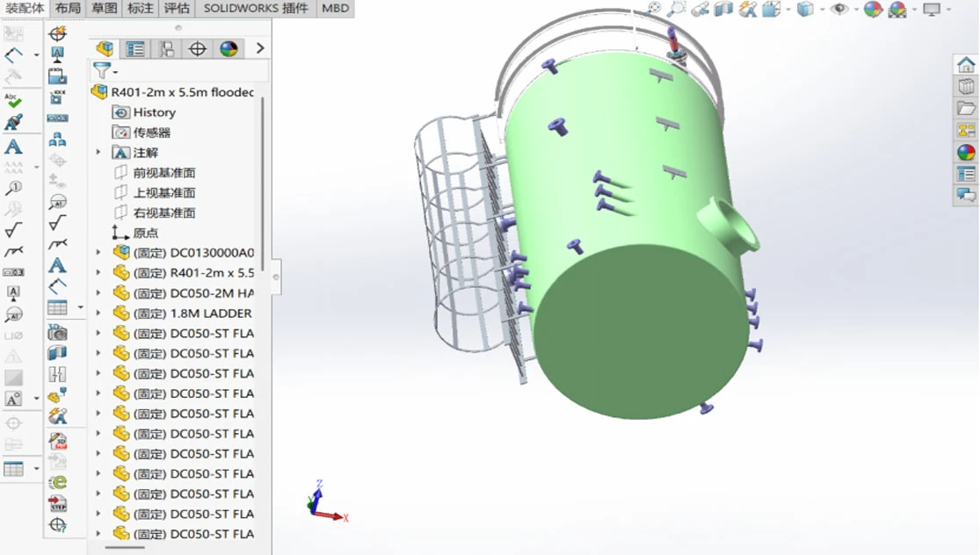Select the (固定) R401-2m x 5.5 component
980x555 pixels.
(x=184, y=273)
